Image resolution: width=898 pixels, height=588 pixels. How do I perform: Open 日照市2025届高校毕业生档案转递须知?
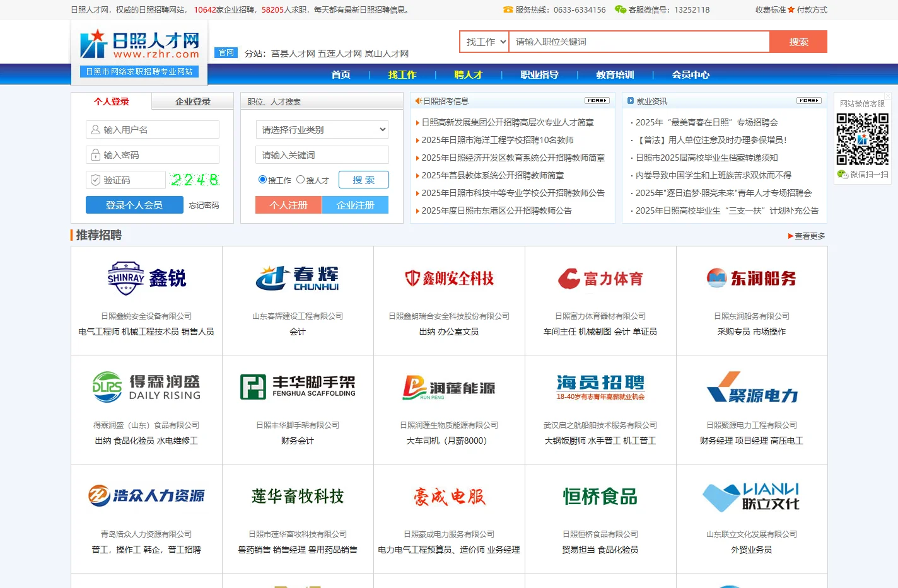(707, 158)
